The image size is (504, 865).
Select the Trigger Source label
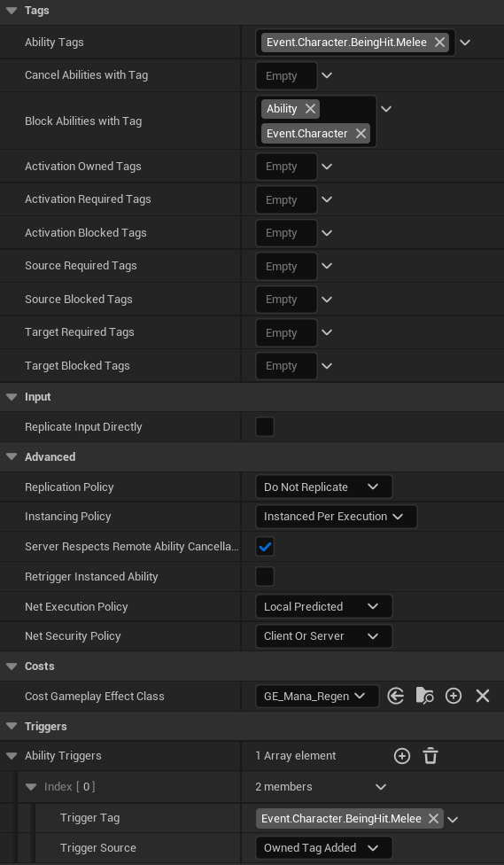click(98, 848)
